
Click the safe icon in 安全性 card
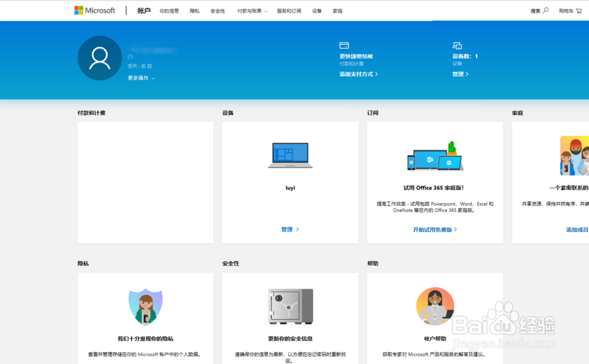click(x=290, y=306)
